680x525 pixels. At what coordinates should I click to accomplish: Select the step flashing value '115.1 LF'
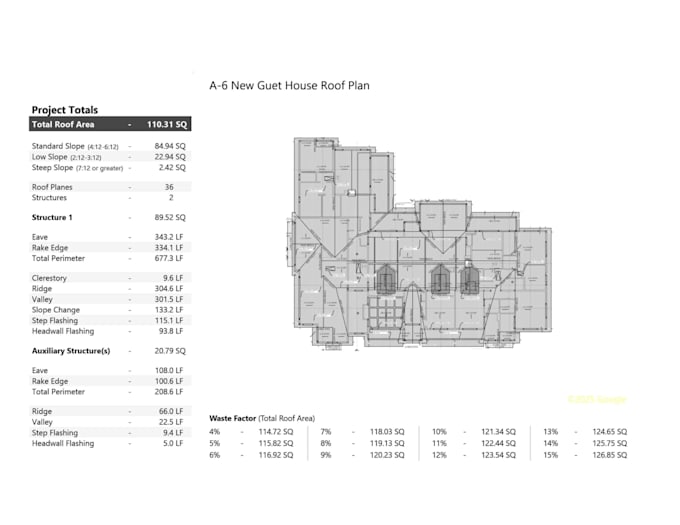click(169, 320)
